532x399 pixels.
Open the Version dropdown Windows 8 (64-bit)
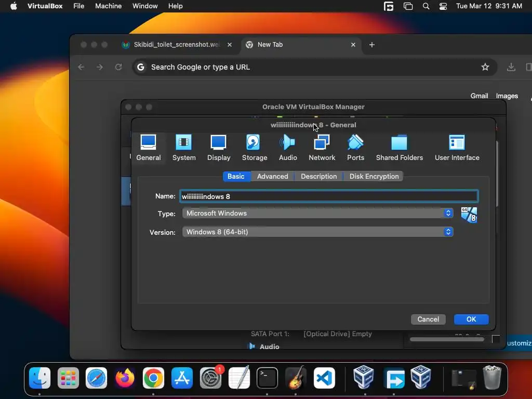(317, 232)
